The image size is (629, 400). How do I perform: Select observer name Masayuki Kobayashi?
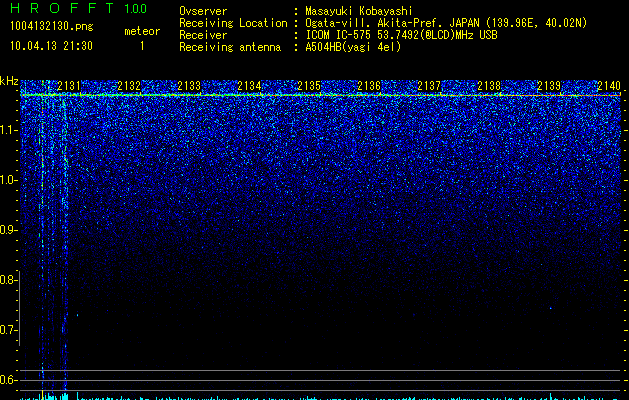click(359, 11)
